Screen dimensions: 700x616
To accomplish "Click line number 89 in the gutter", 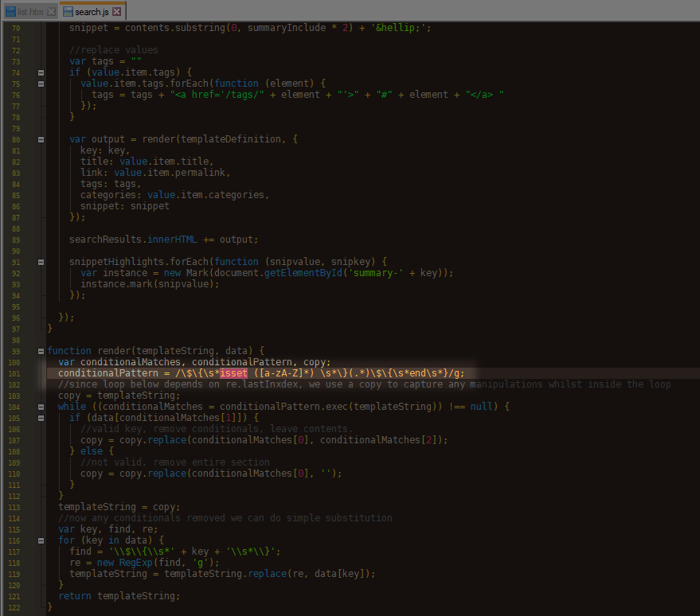I will point(16,240).
